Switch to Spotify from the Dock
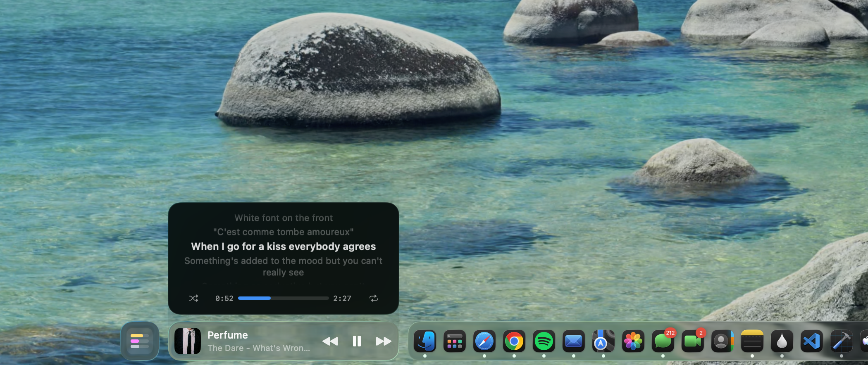Image resolution: width=868 pixels, height=365 pixels. (x=544, y=341)
